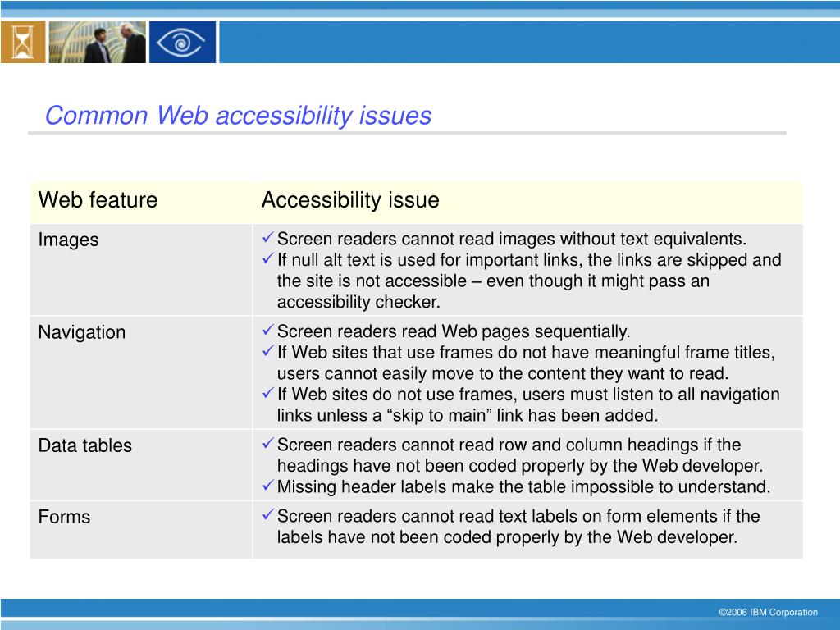Screen dimensions: 840x630
Task: Click checkmark next to 'If null alt text'
Action: click(267, 259)
